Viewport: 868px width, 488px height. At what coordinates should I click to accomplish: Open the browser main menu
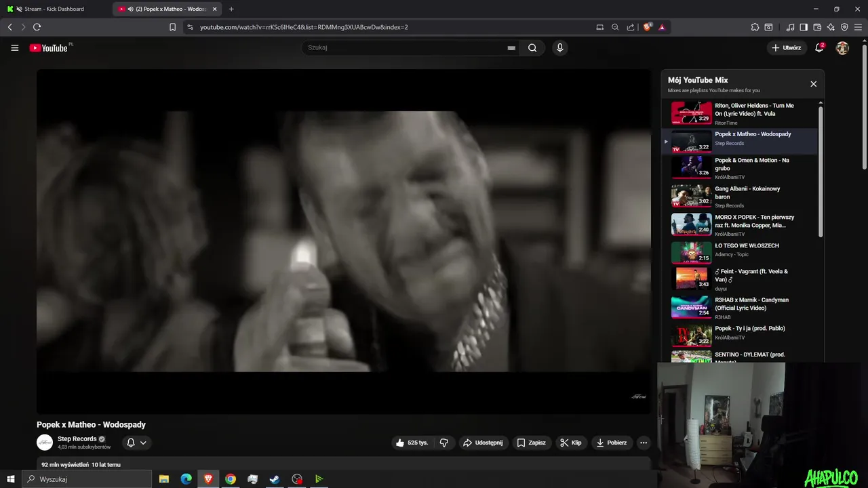858,27
